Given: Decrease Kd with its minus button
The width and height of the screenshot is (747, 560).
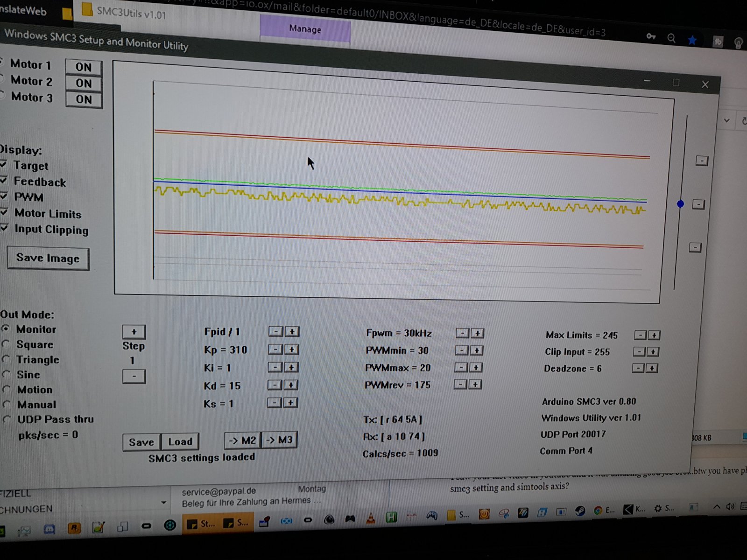Looking at the screenshot, I should point(275,385).
